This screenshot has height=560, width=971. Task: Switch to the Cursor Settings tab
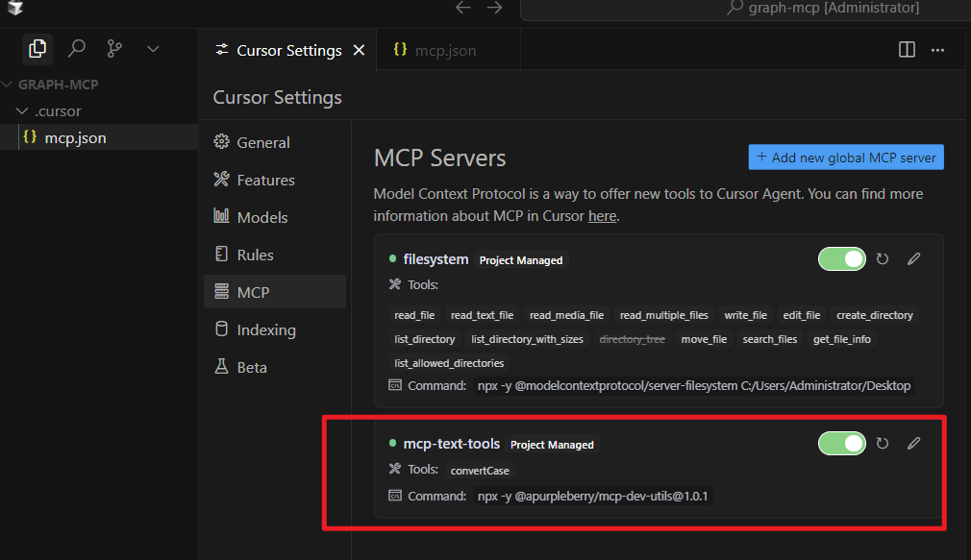tap(288, 50)
